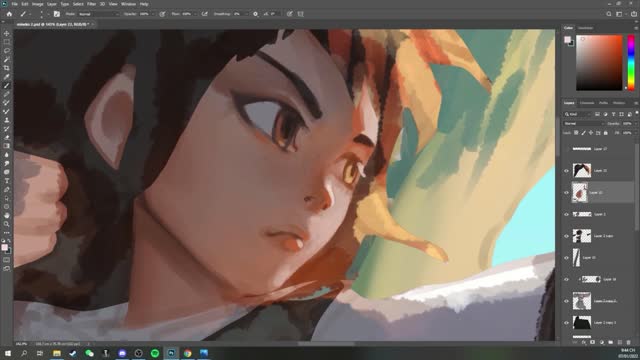Hide the Layer 2 copy layer

566,236
